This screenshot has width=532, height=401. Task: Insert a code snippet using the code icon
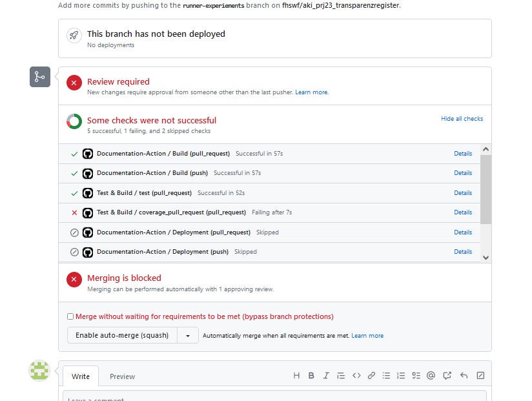(356, 375)
